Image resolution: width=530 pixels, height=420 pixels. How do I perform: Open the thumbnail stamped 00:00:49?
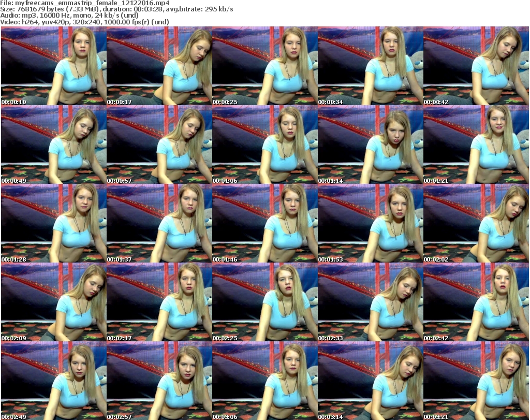point(54,144)
